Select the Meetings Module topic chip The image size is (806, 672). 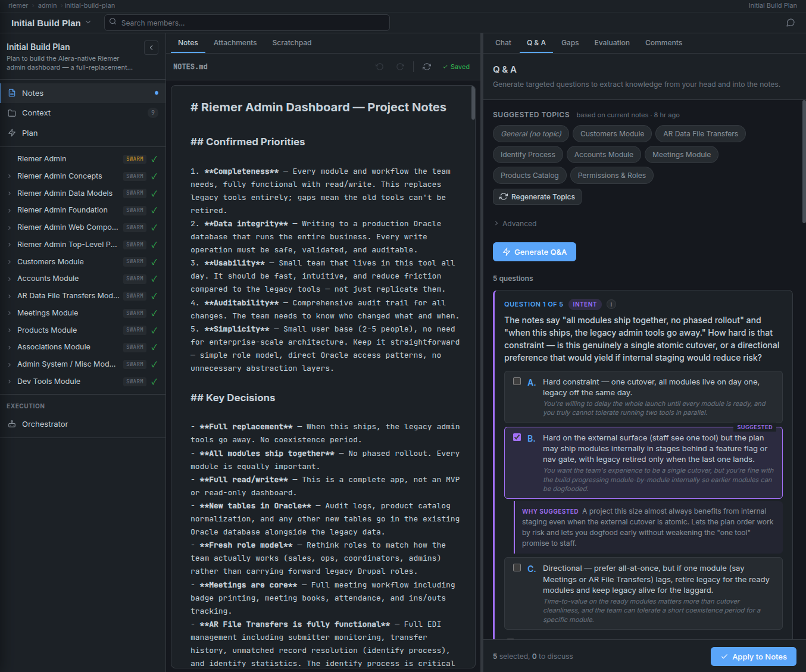pos(682,155)
